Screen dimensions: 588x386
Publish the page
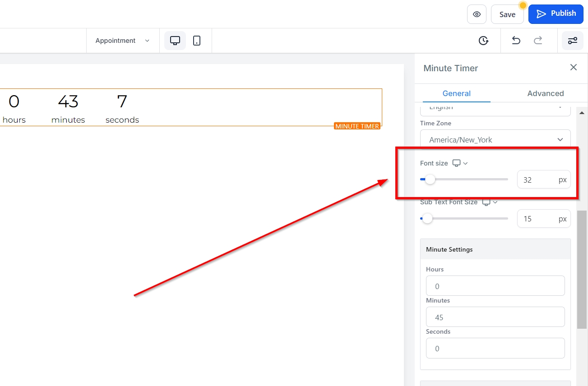point(556,14)
